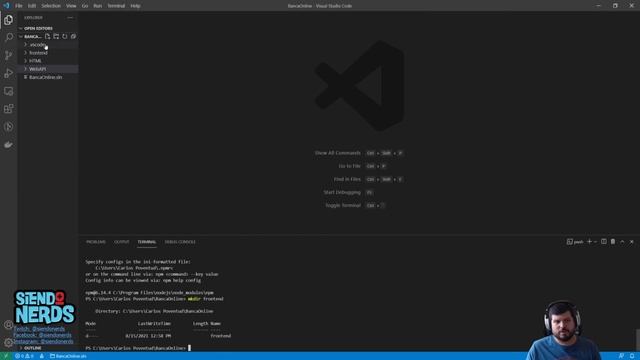The image size is (640, 360).
Task: Click 'Start Debugging' text in editor
Action: coord(342,192)
